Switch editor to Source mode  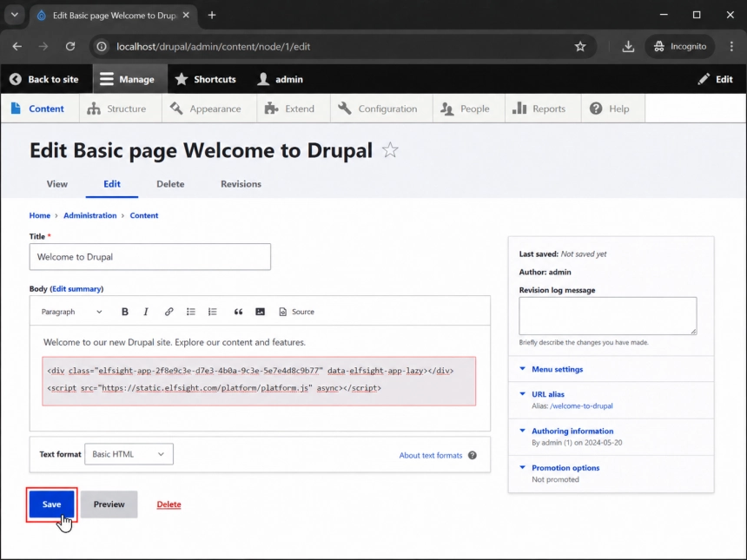tap(296, 312)
